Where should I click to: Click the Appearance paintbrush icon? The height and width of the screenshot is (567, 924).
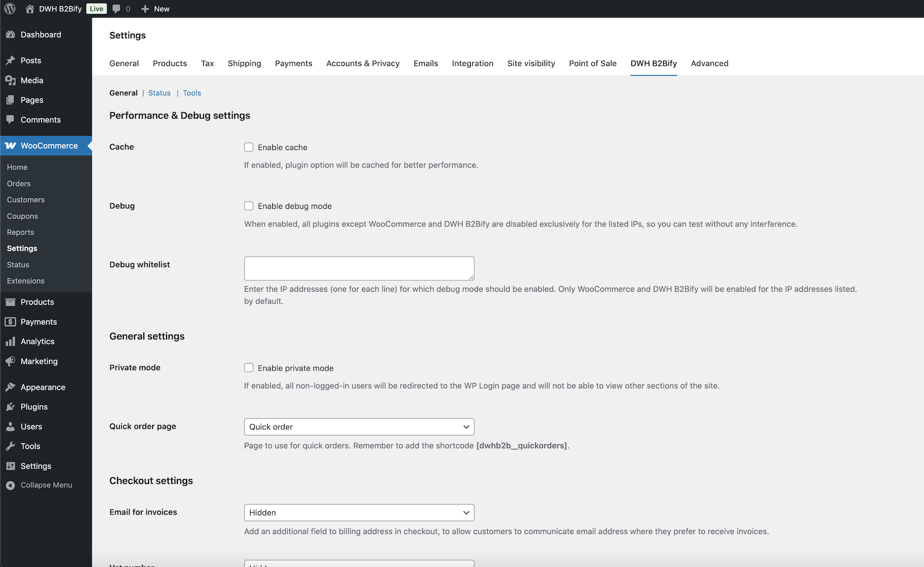coord(10,387)
